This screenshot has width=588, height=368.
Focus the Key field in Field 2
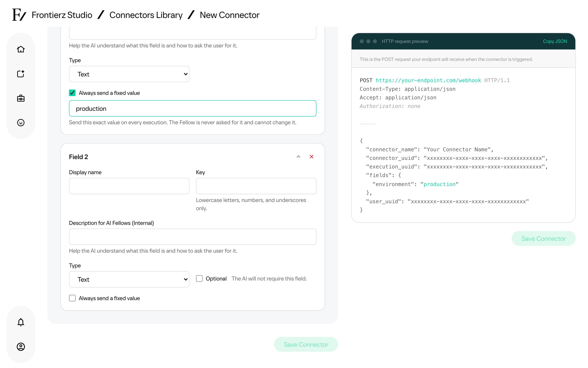point(256,186)
